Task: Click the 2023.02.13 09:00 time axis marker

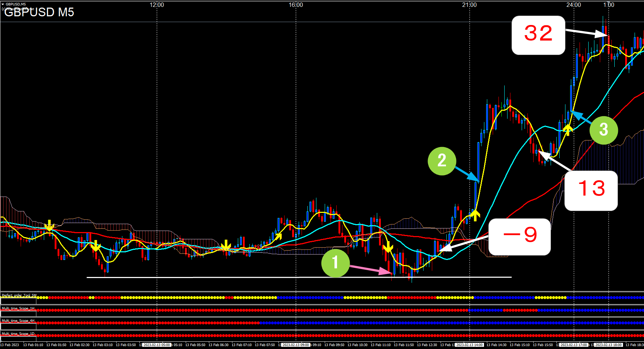Action: tap(296, 345)
